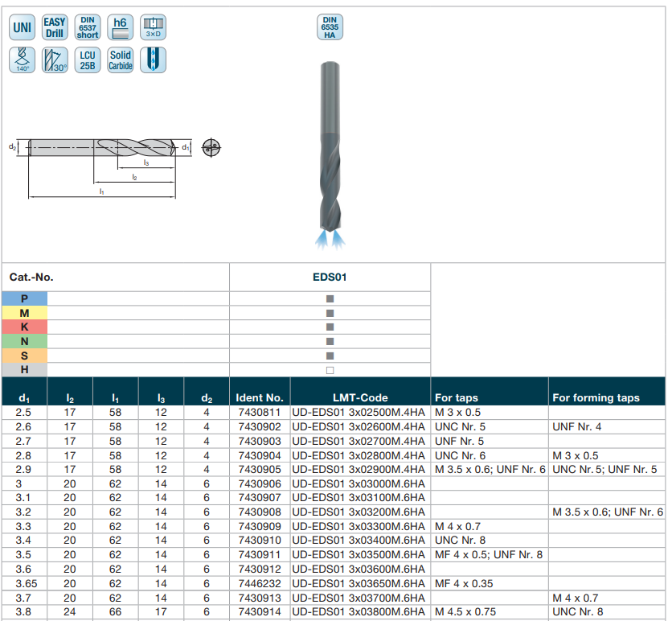Select code UD-EDS01 3x02700M.4HA
The height and width of the screenshot is (621, 672).
(359, 441)
